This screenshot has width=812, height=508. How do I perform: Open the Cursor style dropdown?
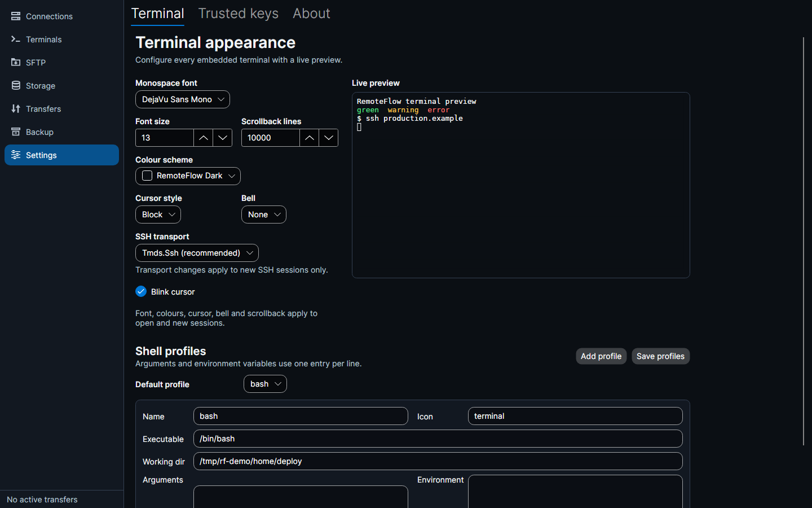point(158,214)
